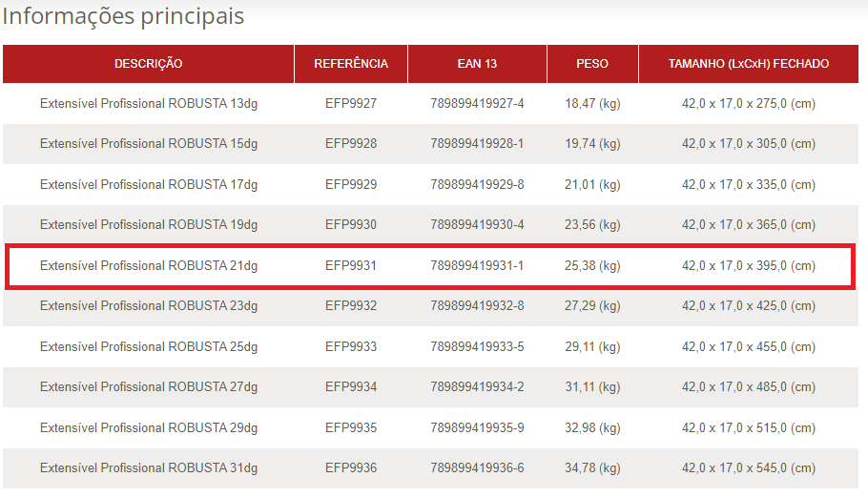868x498 pixels.
Task: Click EAN code 789899419933-5
Action: coord(477,346)
